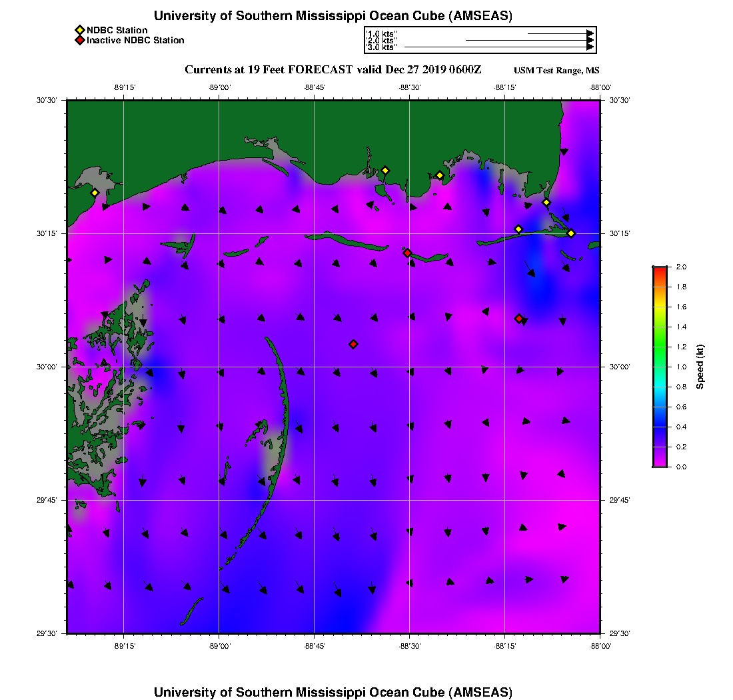Click the northernmost yellow NDBC station marker

[384, 171]
